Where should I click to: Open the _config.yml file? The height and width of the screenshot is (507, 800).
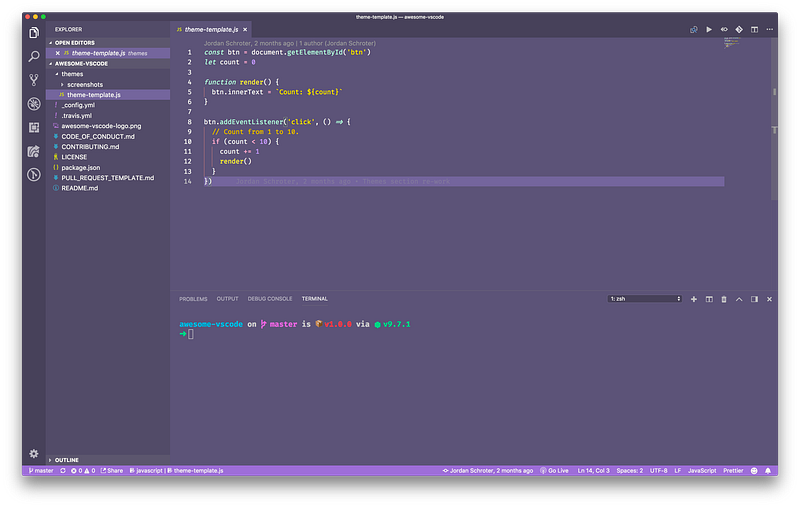(x=78, y=105)
